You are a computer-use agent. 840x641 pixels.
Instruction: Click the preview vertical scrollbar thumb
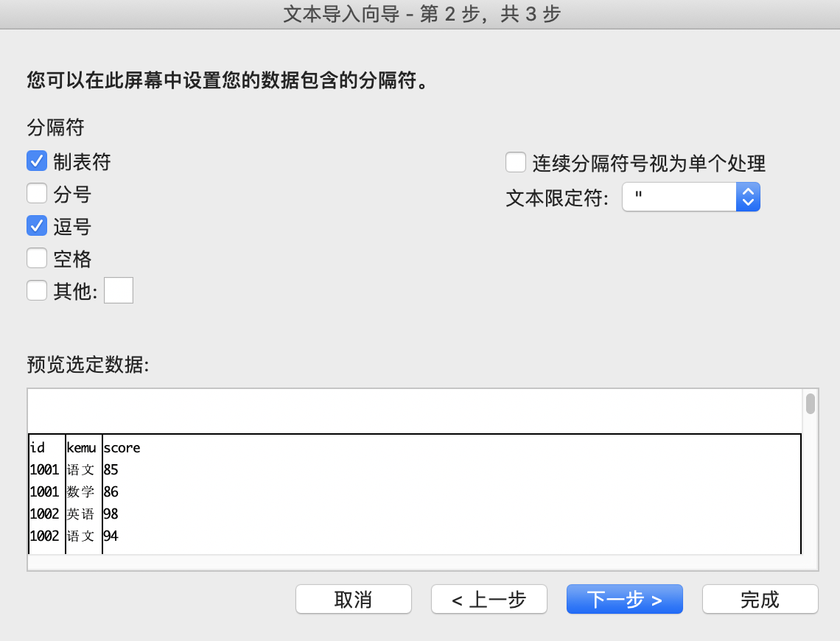click(x=811, y=404)
